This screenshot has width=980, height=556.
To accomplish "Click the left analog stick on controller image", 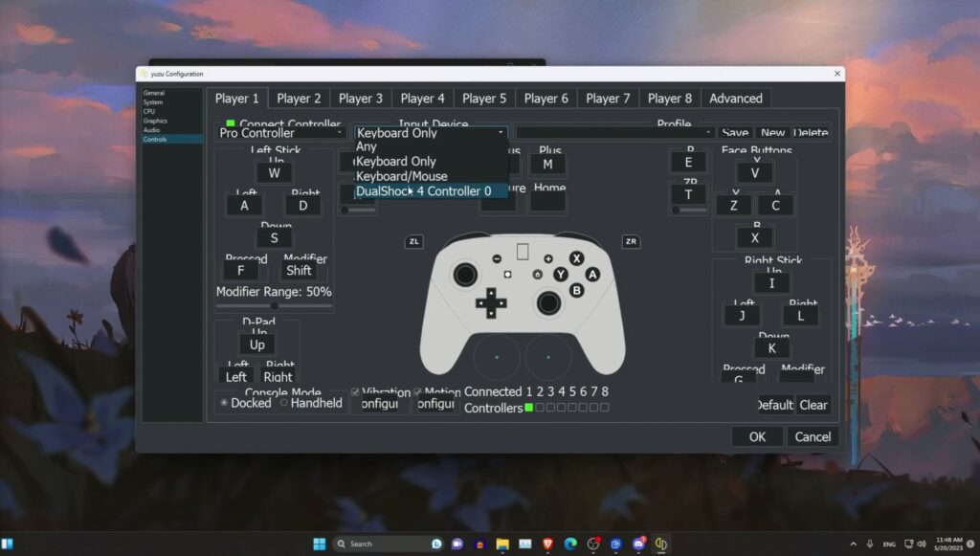I will (x=465, y=275).
